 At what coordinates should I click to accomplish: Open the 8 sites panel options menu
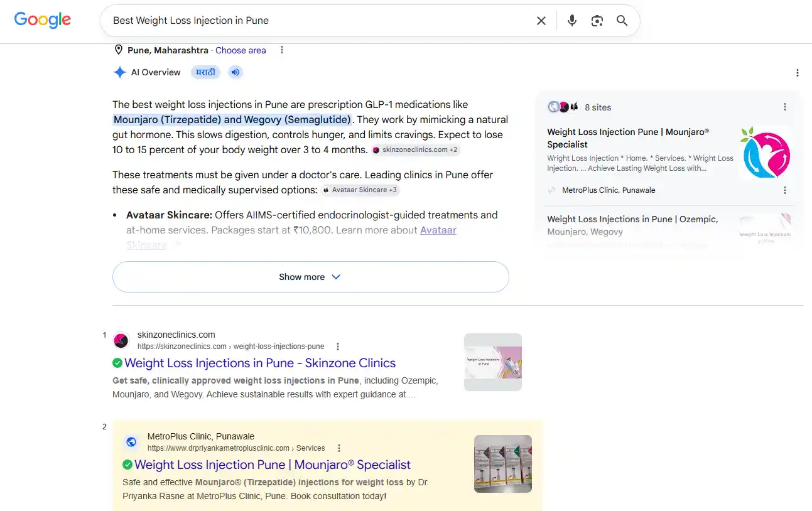pos(784,107)
